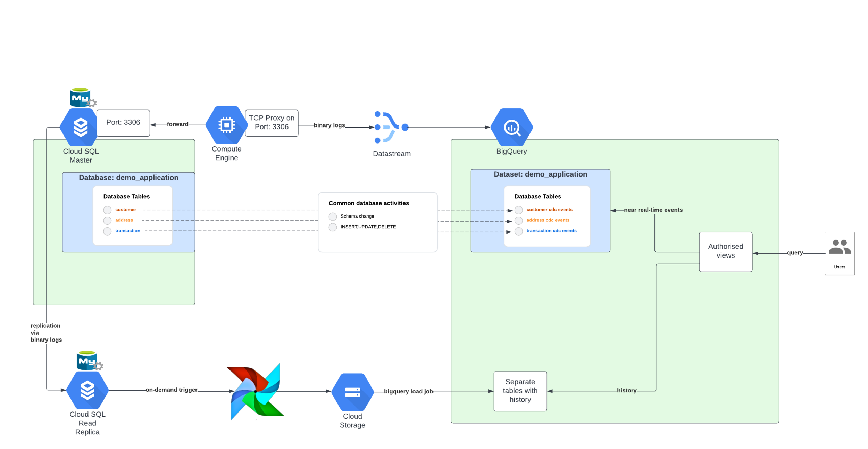The image size is (868, 449).
Task: Click the Database: demo_application heading
Action: point(128,178)
